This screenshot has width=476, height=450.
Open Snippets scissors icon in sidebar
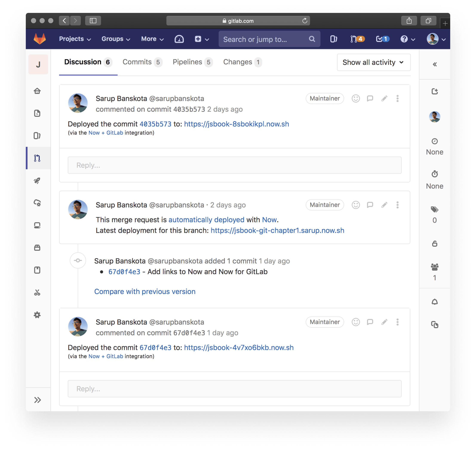(37, 292)
